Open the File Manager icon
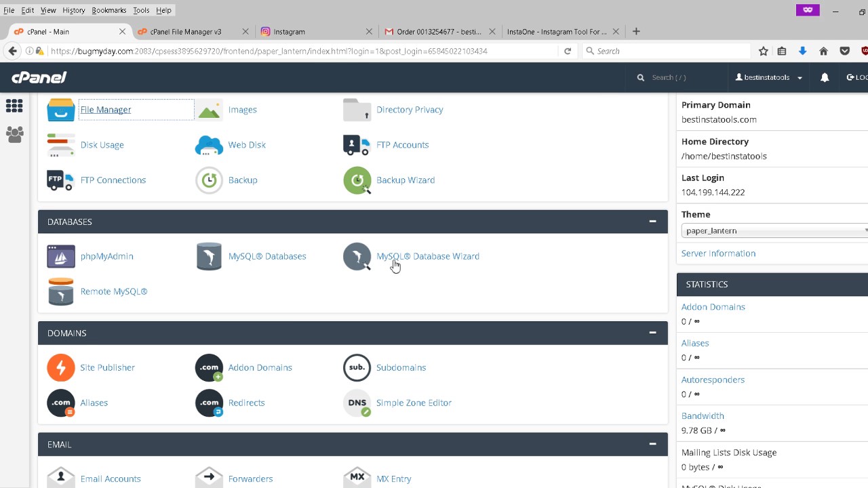This screenshot has height=488, width=868. pyautogui.click(x=60, y=110)
